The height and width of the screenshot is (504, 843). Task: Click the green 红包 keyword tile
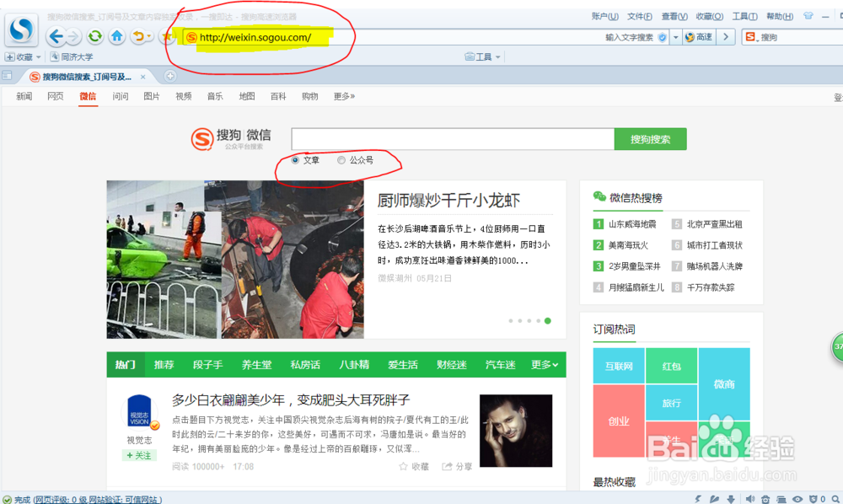tap(672, 366)
